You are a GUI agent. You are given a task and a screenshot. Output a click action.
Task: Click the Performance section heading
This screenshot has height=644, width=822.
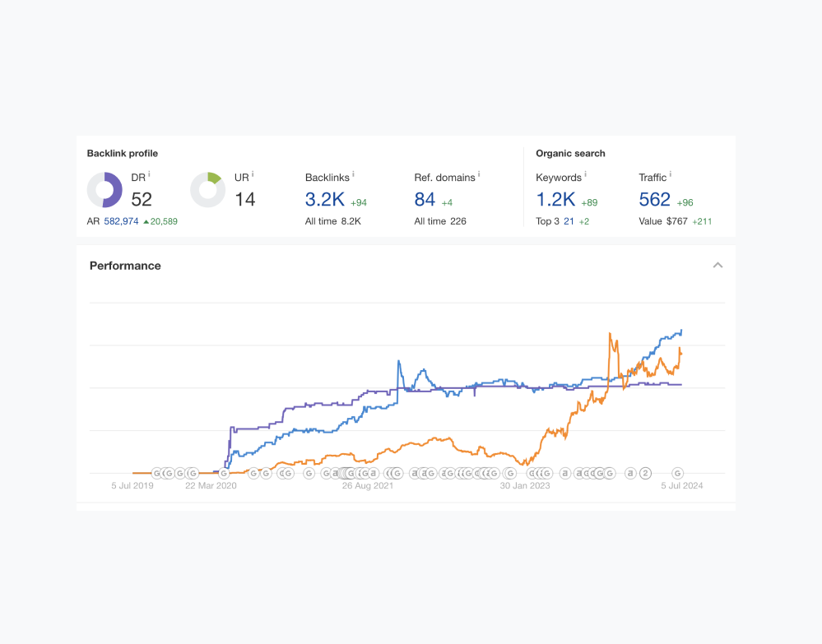click(125, 266)
